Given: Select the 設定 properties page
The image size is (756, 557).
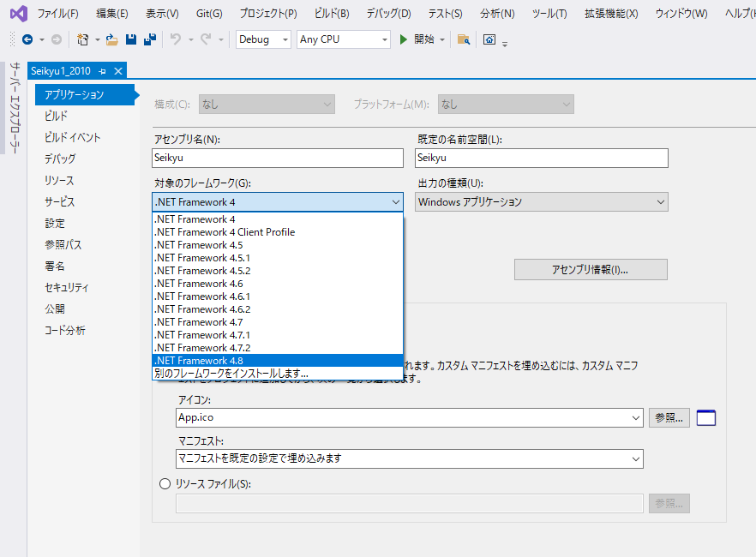Looking at the screenshot, I should pyautogui.click(x=55, y=223).
